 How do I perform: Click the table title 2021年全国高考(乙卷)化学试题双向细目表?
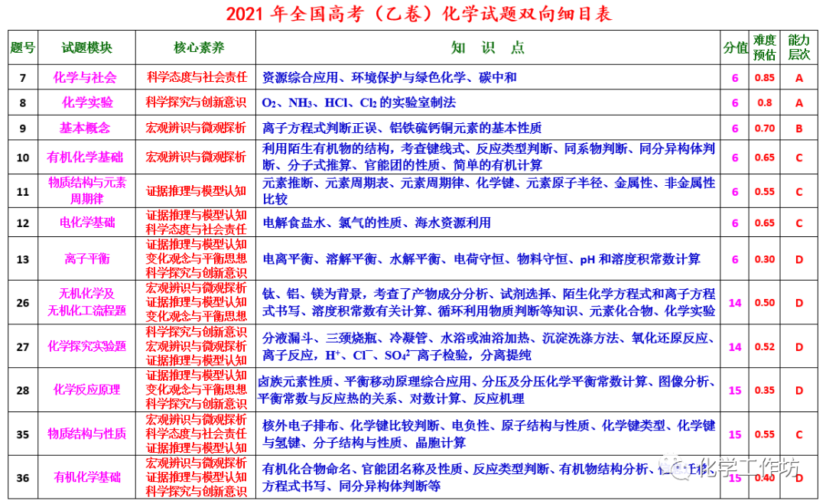419,14
